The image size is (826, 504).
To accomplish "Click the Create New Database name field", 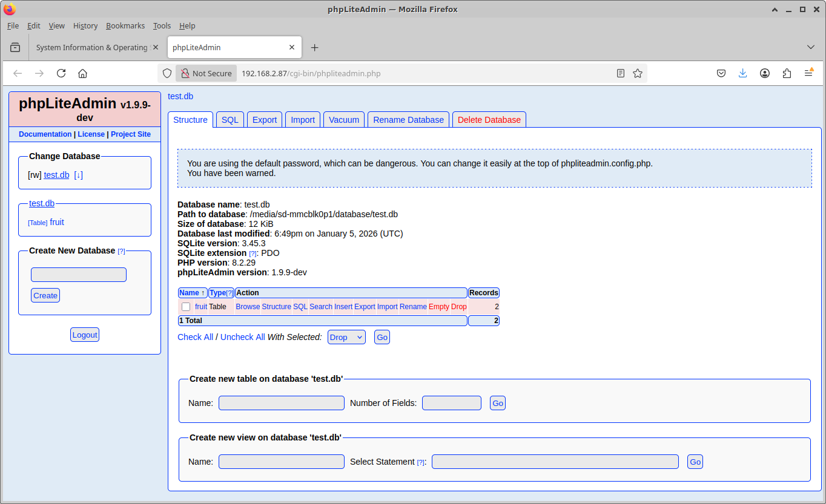I will [79, 275].
